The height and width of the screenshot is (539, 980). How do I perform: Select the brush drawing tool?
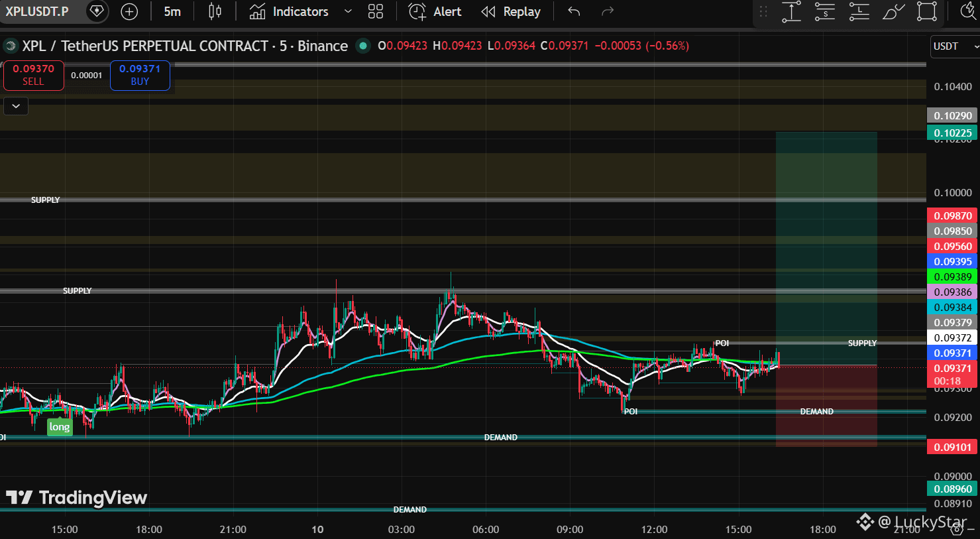(x=893, y=11)
